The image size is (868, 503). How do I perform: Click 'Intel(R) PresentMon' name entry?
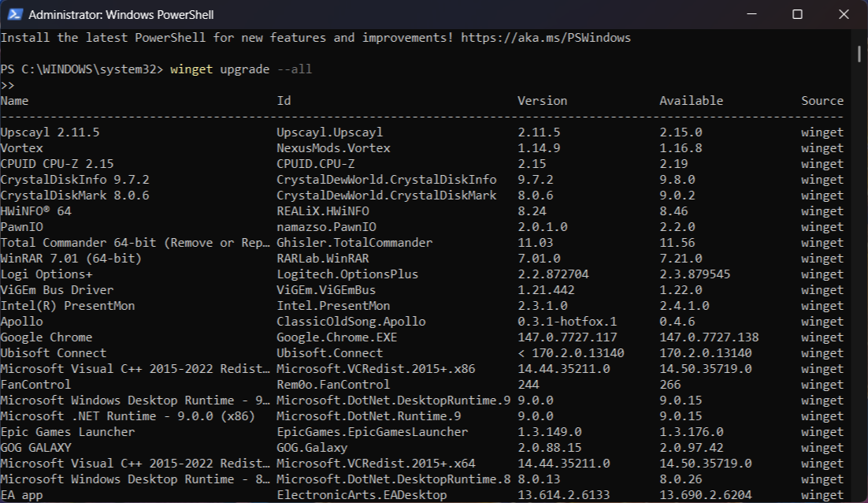pyautogui.click(x=68, y=306)
